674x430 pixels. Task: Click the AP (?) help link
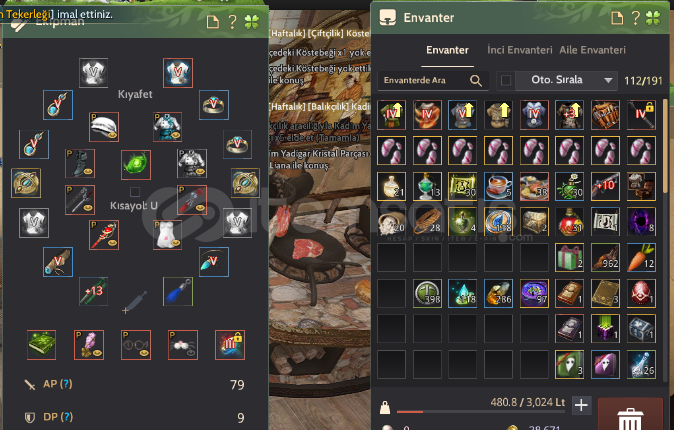pyautogui.click(x=58, y=384)
